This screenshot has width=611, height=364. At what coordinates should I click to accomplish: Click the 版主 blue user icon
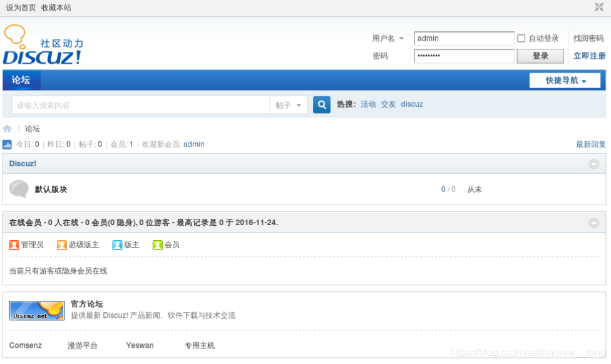[x=117, y=245]
